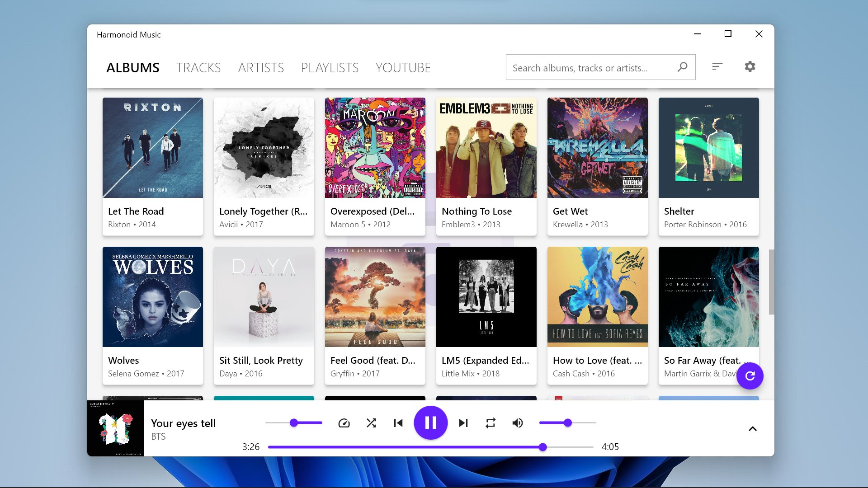Click the BTS artist name in player
Image resolution: width=868 pixels, height=488 pixels.
pos(158,436)
